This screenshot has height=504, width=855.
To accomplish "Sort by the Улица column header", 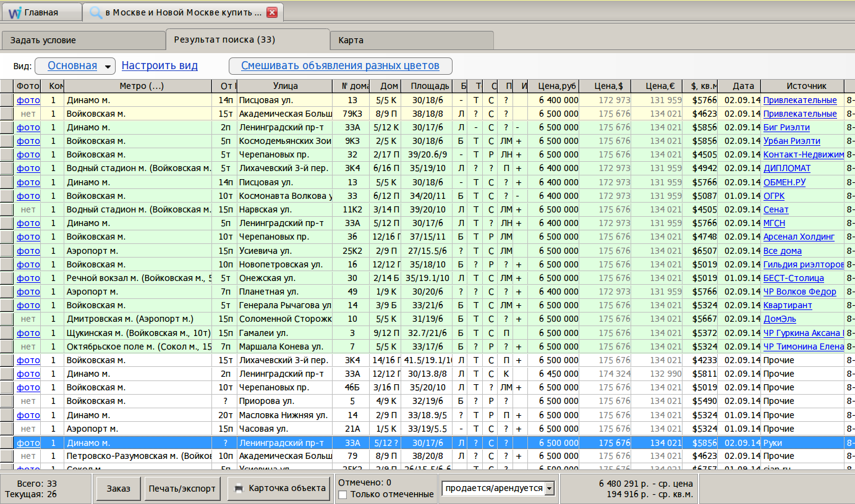I will coord(285,86).
